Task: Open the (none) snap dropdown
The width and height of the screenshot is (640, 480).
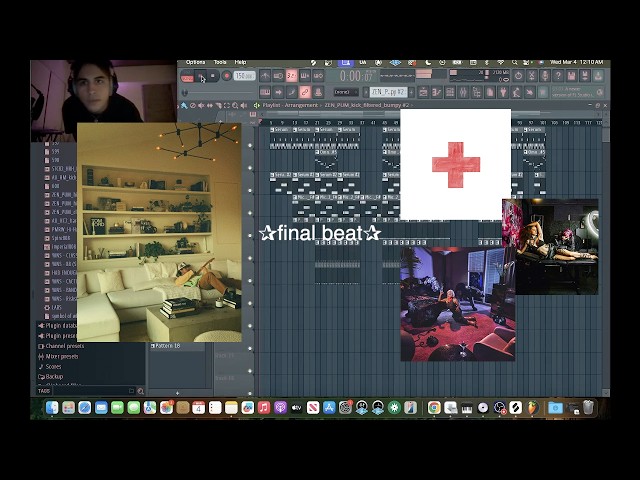Action: pos(346,92)
